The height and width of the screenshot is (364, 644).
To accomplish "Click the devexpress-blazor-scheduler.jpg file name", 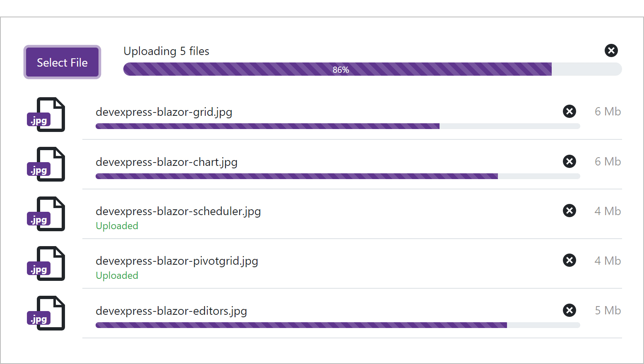I will click(178, 211).
